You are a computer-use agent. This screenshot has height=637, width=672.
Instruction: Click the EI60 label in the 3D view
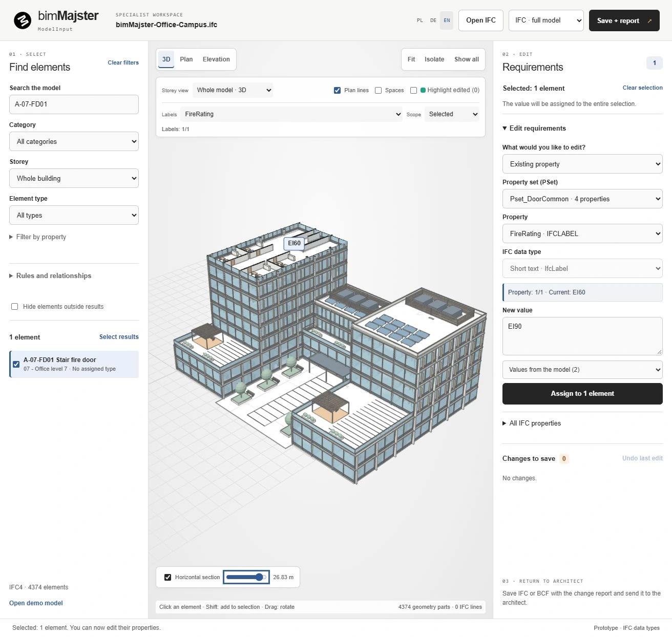click(295, 243)
